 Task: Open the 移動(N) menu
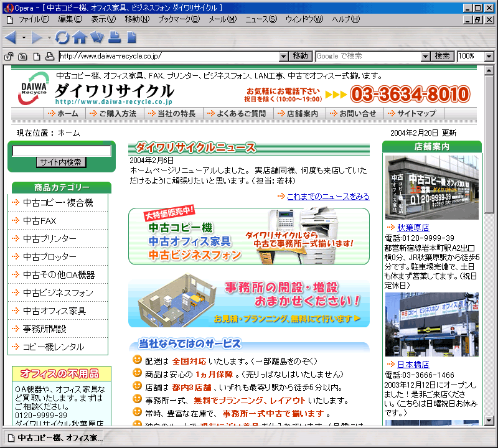point(137,20)
